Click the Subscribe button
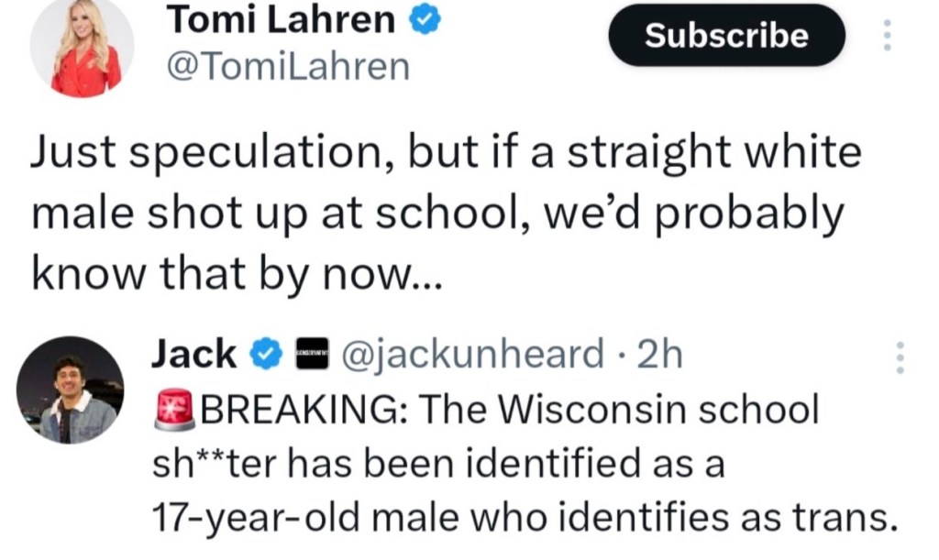This screenshot has height=560, width=939. (x=726, y=36)
